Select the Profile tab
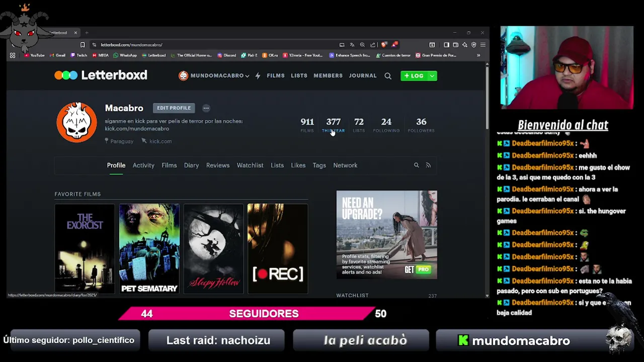The width and height of the screenshot is (644, 362). tap(116, 165)
